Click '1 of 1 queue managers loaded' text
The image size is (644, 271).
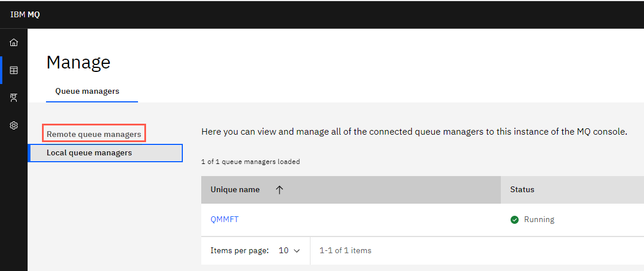251,162
